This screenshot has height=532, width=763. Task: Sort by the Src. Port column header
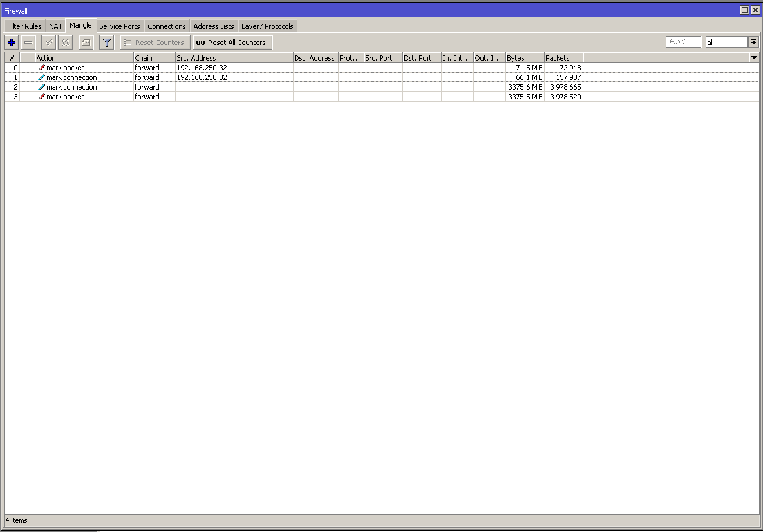(384, 58)
